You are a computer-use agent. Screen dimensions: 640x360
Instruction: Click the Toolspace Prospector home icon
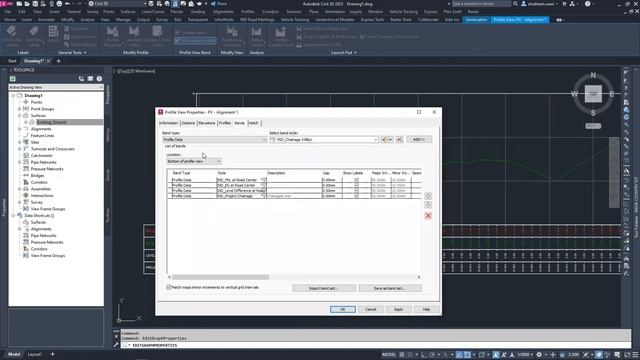[13, 78]
